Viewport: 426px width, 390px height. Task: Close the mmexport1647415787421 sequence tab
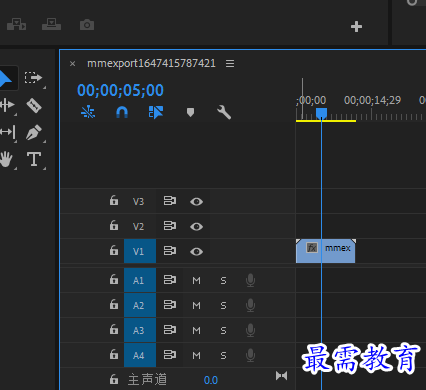[72, 63]
